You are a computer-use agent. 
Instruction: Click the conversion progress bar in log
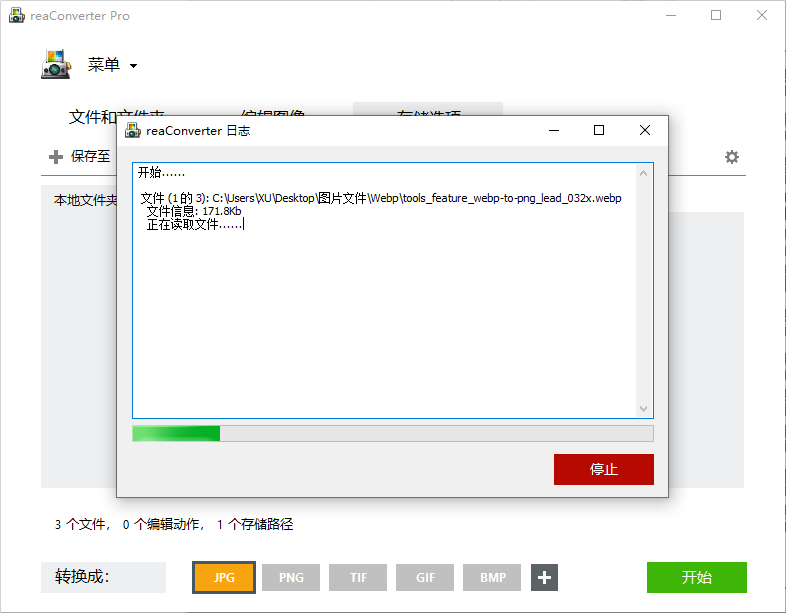(393, 434)
